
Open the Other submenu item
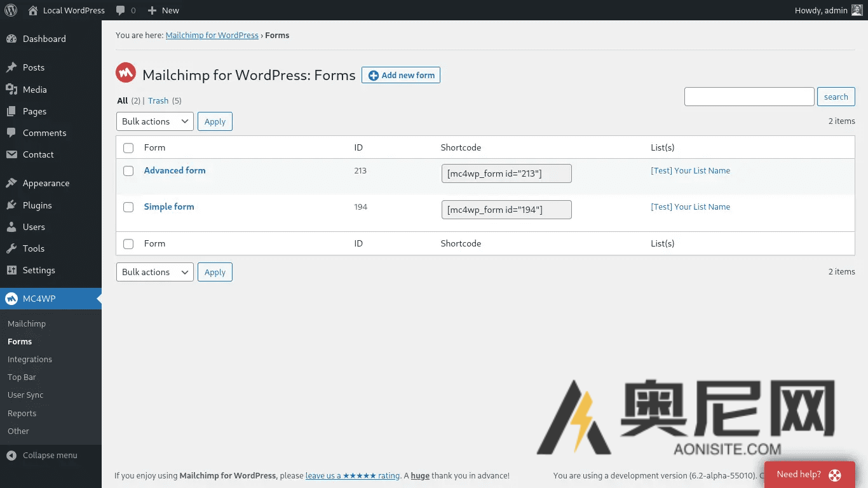point(18,431)
